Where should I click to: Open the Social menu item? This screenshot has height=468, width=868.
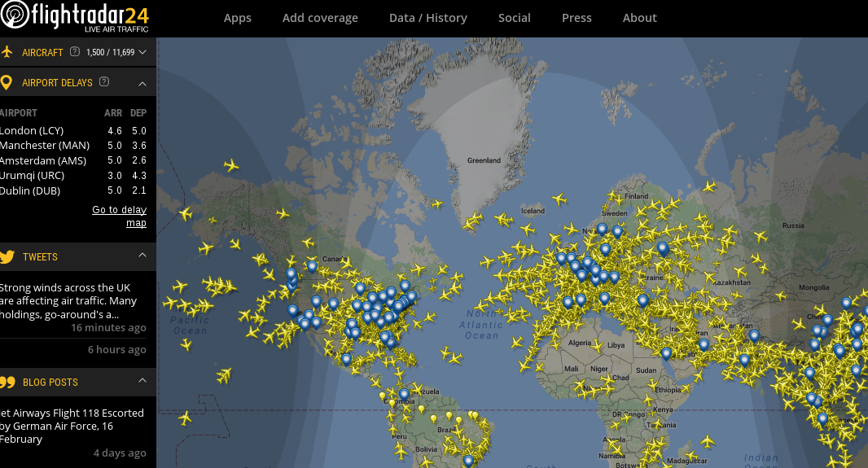[x=515, y=18]
